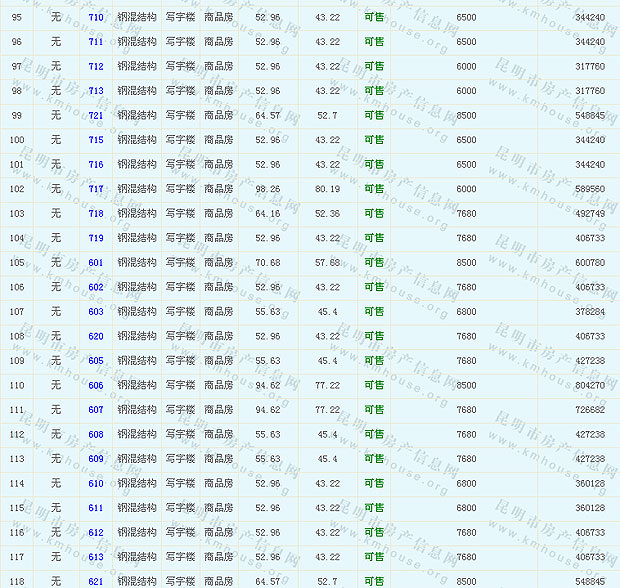Select room 606 link

(x=95, y=385)
